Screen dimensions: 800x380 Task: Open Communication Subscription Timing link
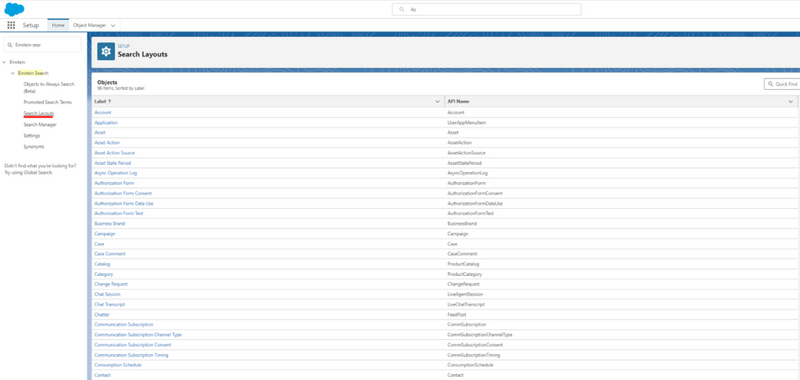click(x=131, y=355)
